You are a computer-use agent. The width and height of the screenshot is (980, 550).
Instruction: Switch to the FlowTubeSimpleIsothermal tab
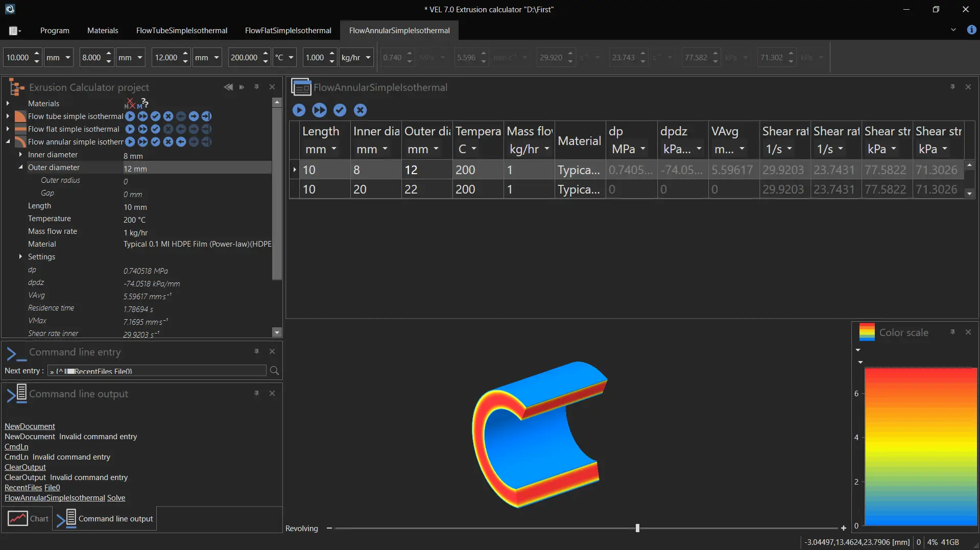(x=182, y=31)
